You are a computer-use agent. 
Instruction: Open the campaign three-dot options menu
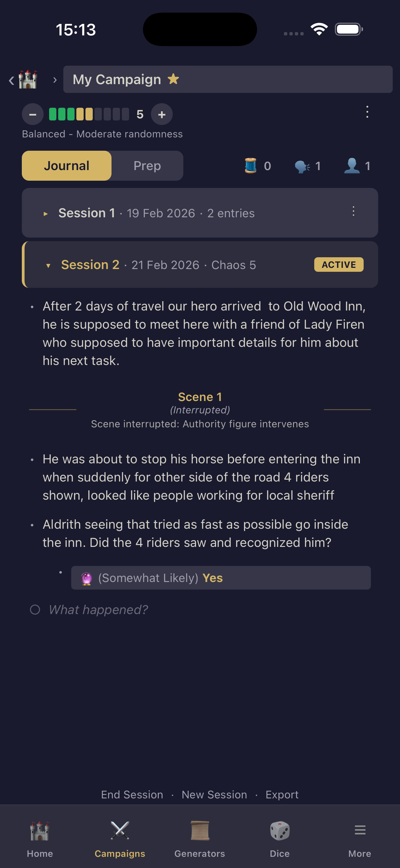click(367, 112)
